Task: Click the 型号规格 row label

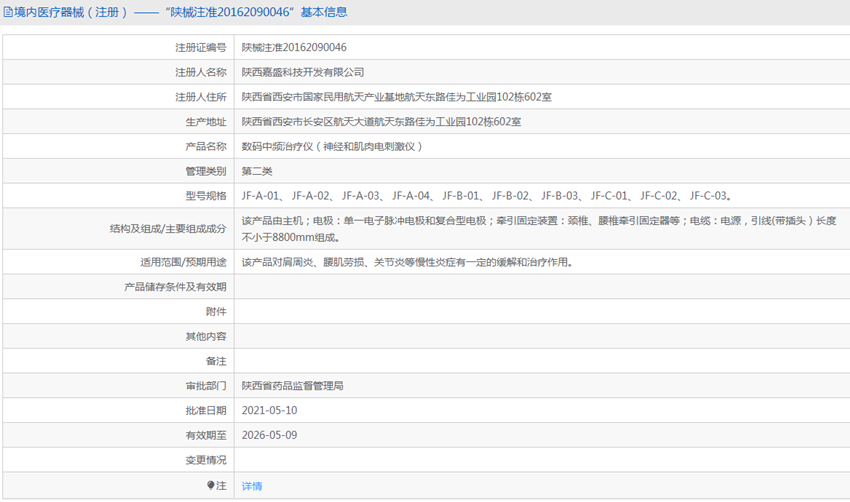Action: 207,196
